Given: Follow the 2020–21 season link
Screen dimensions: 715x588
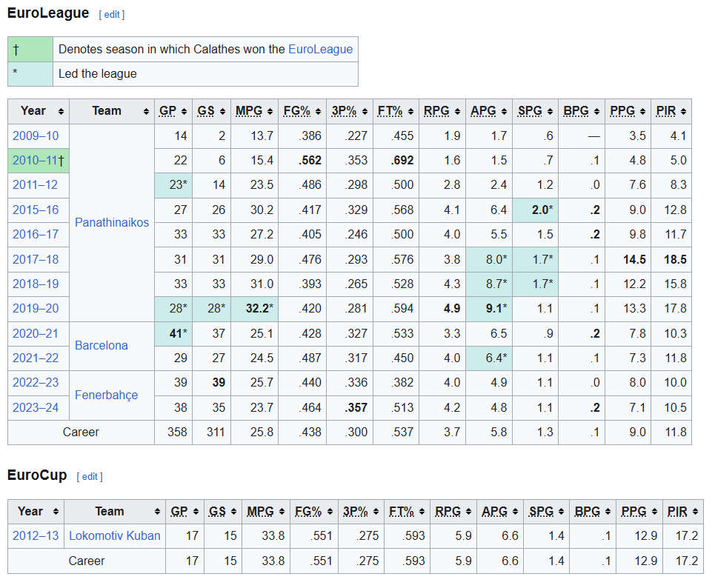Looking at the screenshot, I should click(x=36, y=334).
